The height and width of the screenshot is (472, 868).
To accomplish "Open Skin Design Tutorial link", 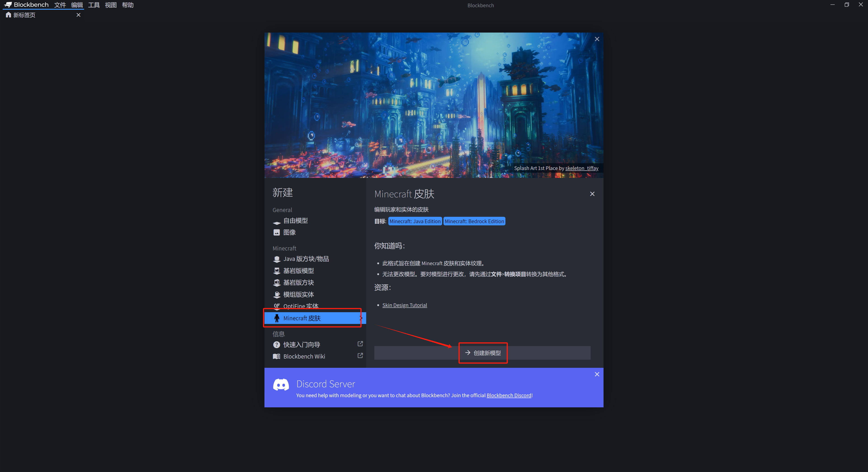I will pyautogui.click(x=404, y=305).
